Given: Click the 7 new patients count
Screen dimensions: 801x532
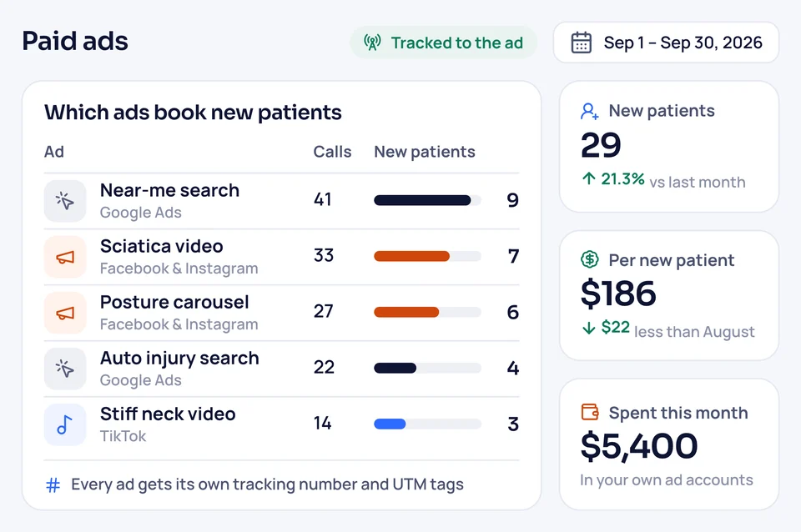Looking at the screenshot, I should [x=513, y=256].
